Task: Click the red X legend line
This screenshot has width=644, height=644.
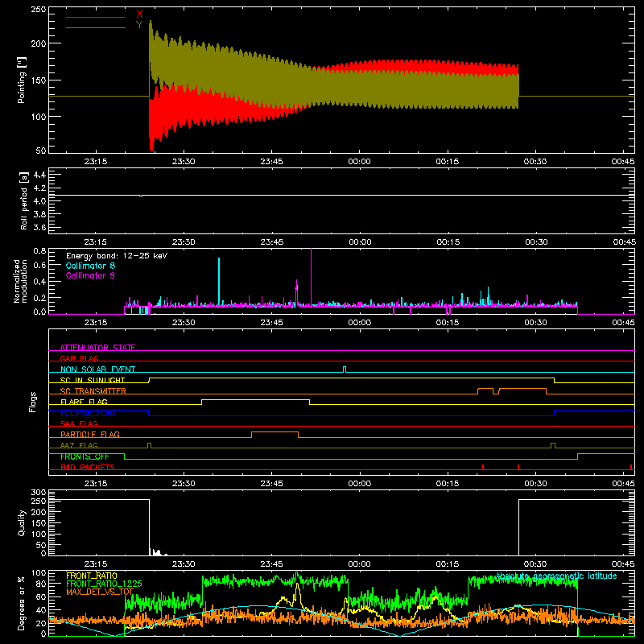Action: click(x=96, y=17)
